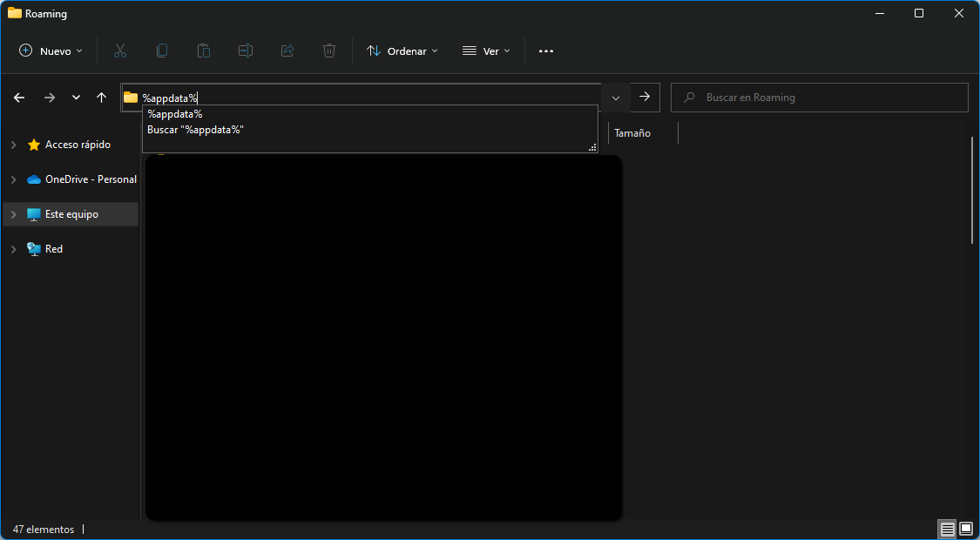Click the Delete trash can icon
Image resolution: width=980 pixels, height=540 pixels.
click(x=329, y=51)
